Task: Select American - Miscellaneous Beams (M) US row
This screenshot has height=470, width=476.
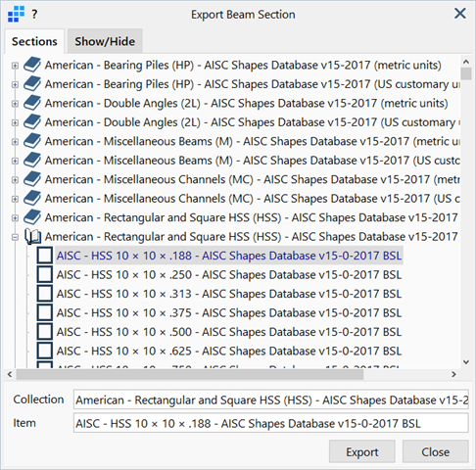Action: pyautogui.click(x=253, y=161)
